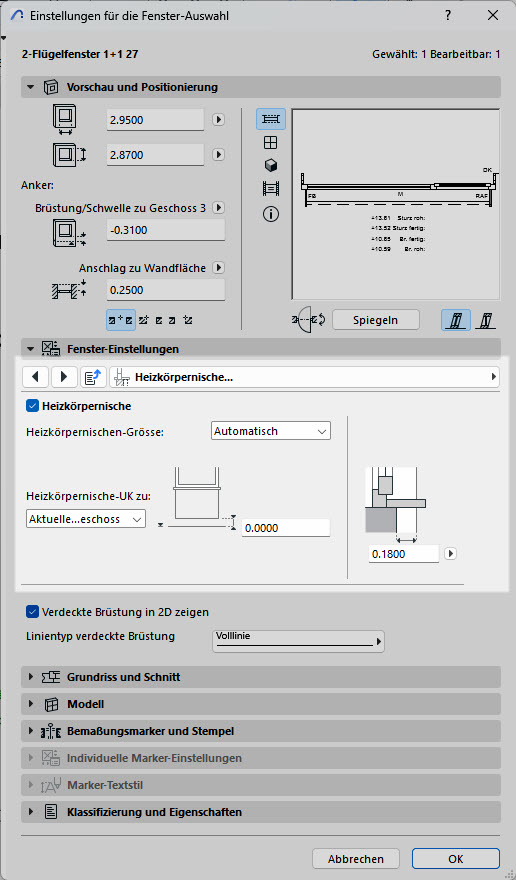Switch preview to front elevation view icon
The height and width of the screenshot is (880, 516).
(x=271, y=143)
